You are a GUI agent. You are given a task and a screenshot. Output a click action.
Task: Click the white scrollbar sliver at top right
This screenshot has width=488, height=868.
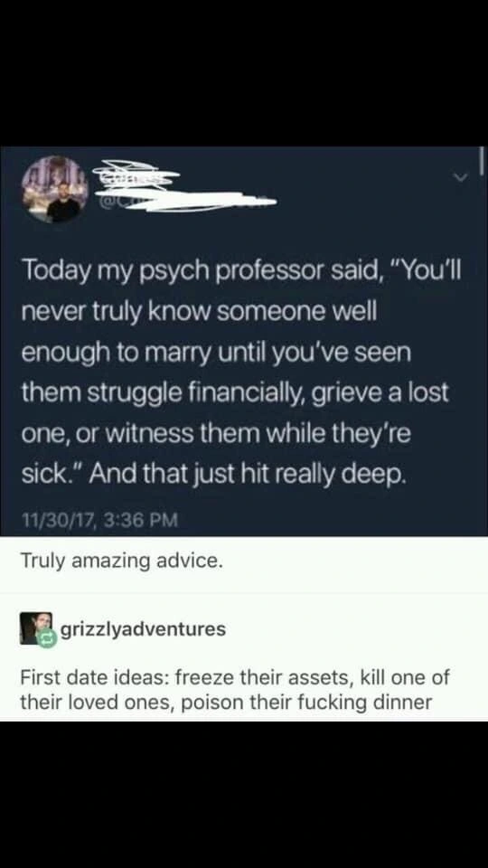[482, 160]
